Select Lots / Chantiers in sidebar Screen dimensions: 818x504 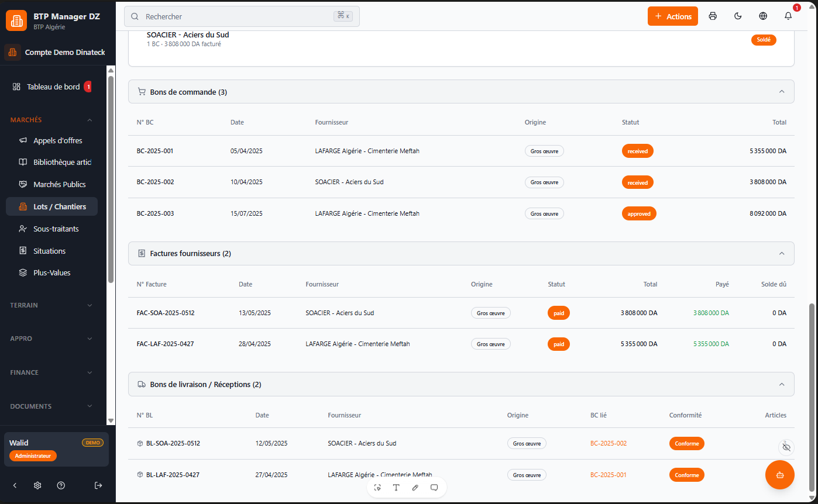coord(51,206)
